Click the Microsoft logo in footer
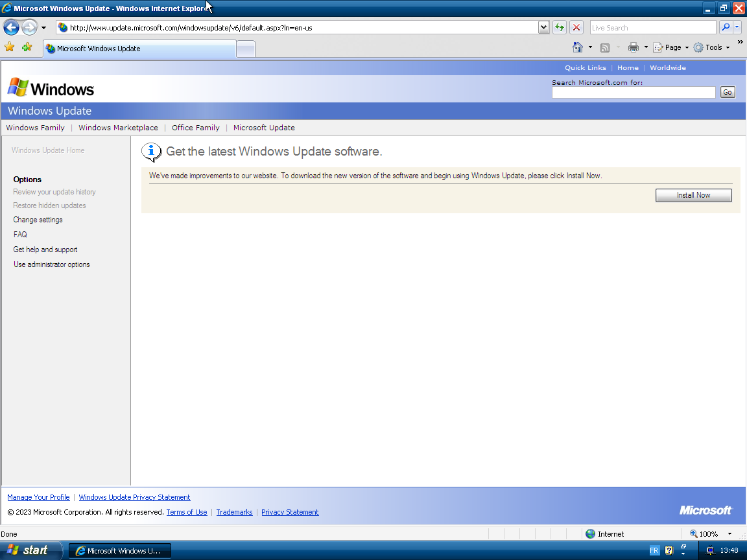This screenshot has height=560, width=747. 705,510
